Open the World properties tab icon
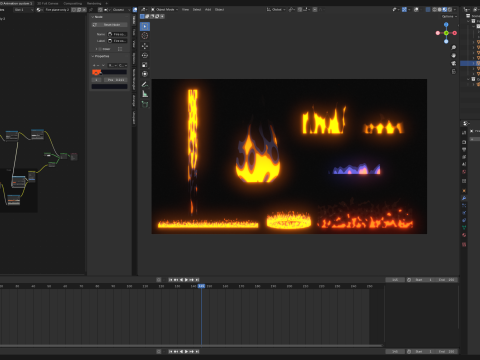 pyautogui.click(x=464, y=172)
